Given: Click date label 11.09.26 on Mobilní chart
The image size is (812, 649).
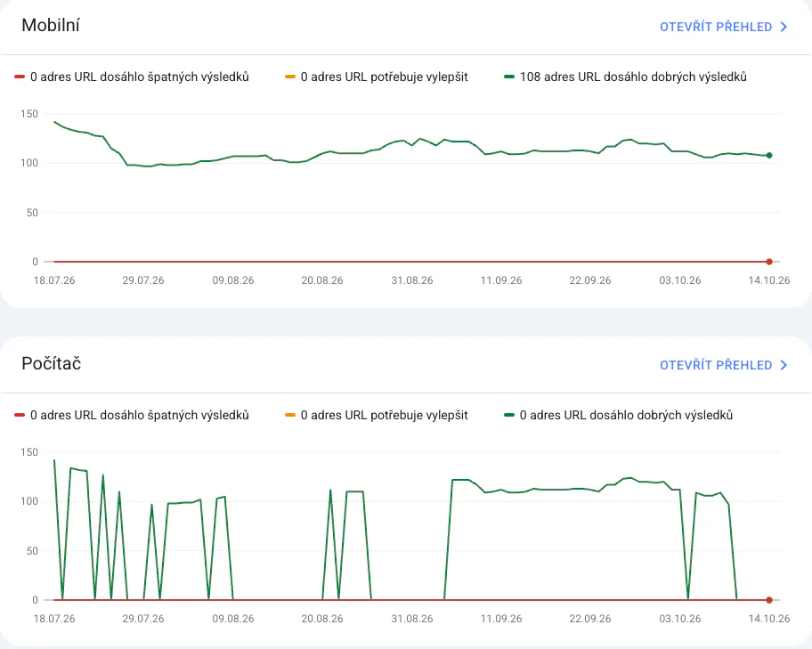Looking at the screenshot, I should coord(501,280).
